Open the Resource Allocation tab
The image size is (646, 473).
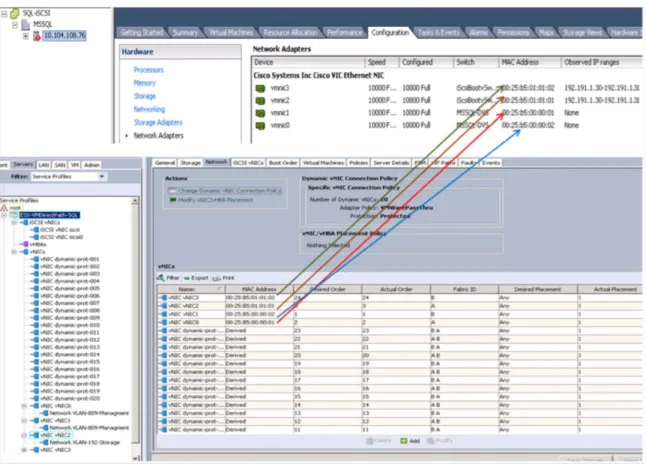(290, 33)
